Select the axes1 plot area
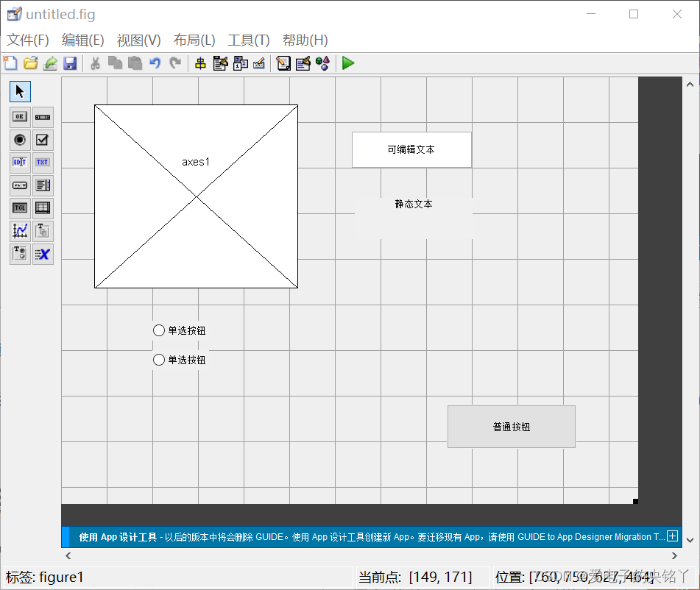 [x=196, y=196]
